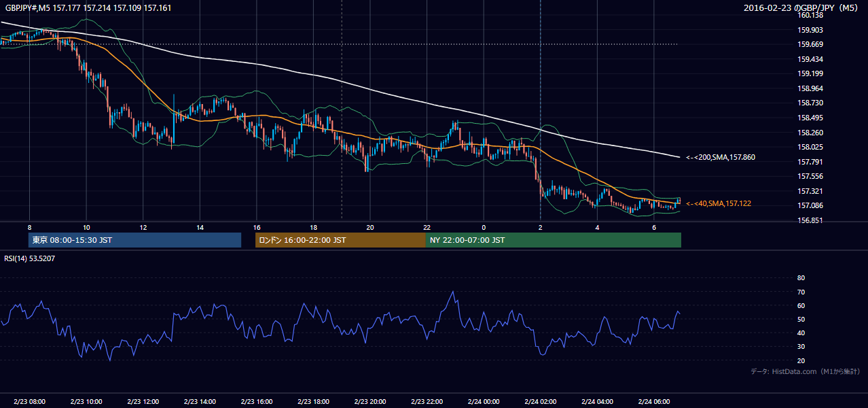Image resolution: width=868 pixels, height=408 pixels.
Task: Click the hour label 10 under the price chart
Action: coord(86,227)
